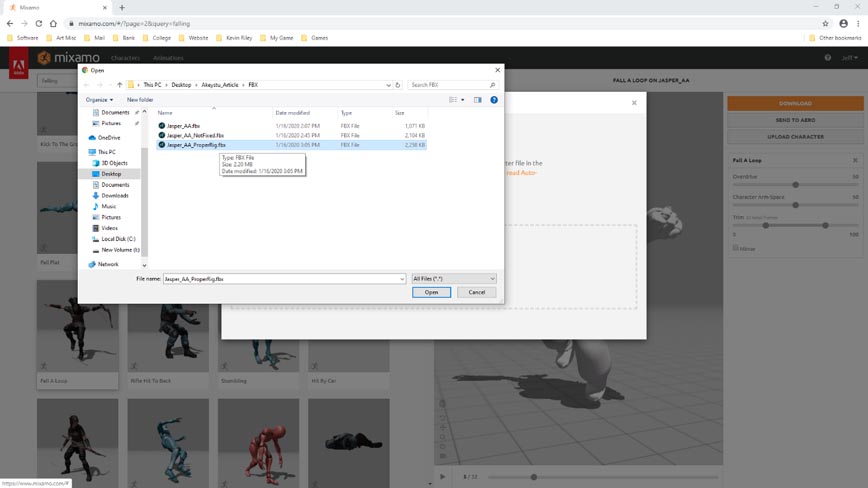
Task: Change your view with the view icon
Action: pyautogui.click(x=453, y=100)
